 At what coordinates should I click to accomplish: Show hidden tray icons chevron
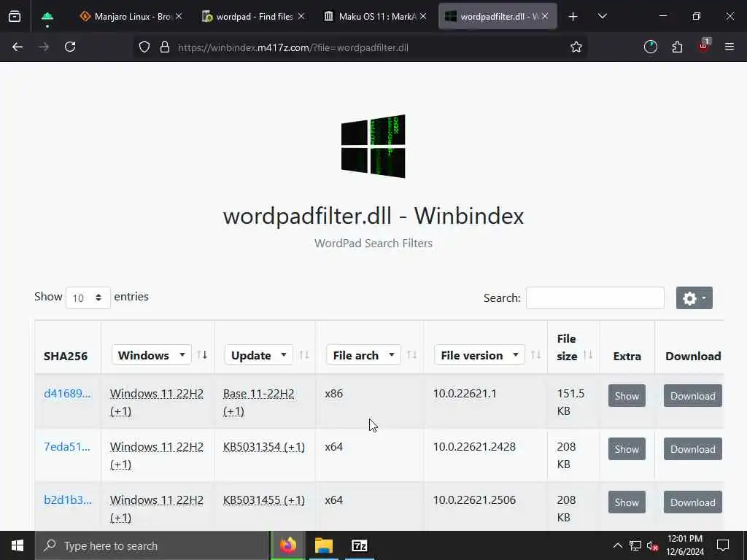click(617, 545)
